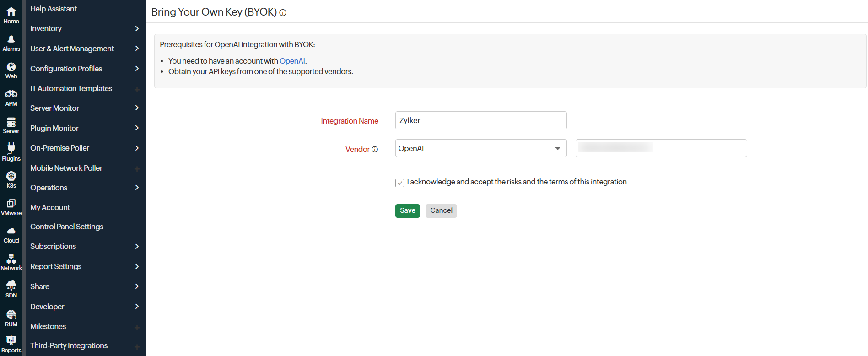Open the Vendor dropdown showing OpenAI
This screenshot has width=868, height=356.
480,148
